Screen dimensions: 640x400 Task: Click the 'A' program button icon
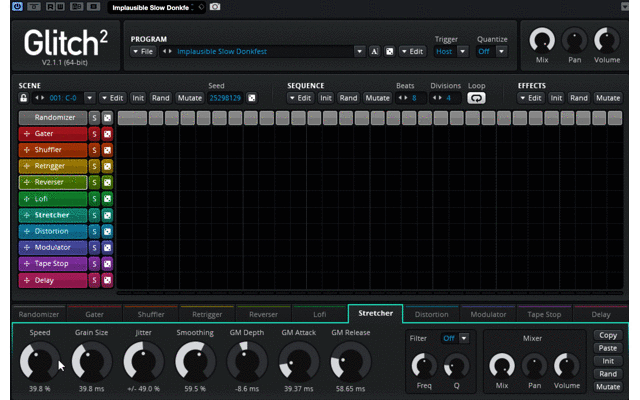(x=374, y=51)
